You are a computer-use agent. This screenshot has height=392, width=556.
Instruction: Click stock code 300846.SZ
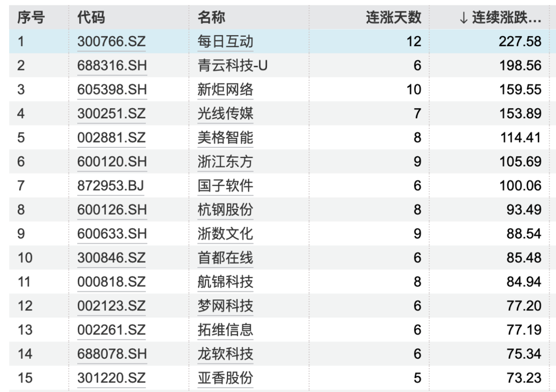pos(112,258)
